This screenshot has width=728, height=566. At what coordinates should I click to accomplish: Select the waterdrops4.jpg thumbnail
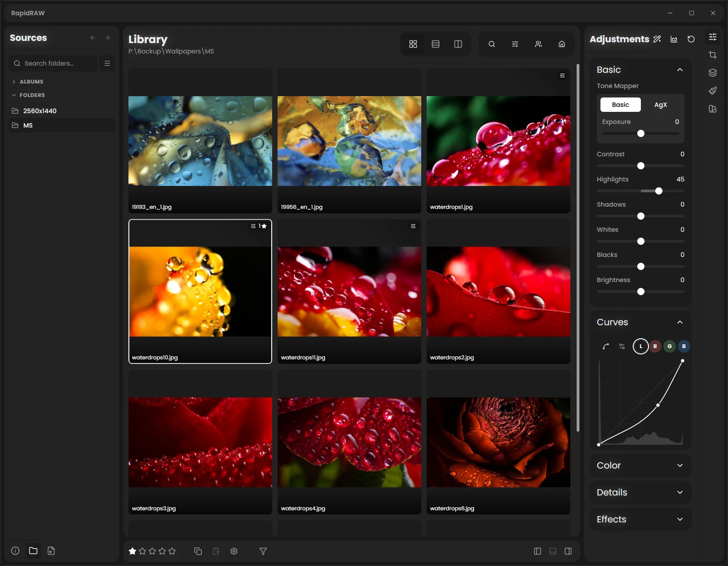pos(349,442)
